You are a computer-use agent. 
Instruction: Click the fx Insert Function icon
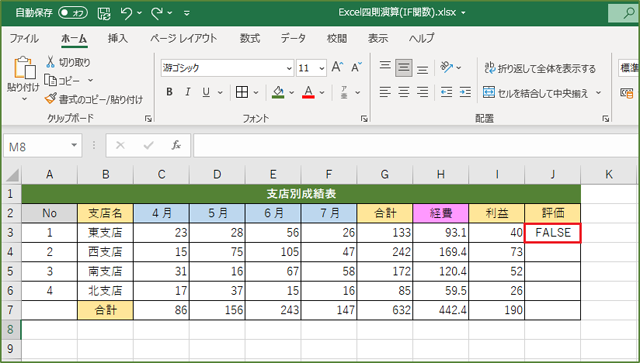click(176, 145)
